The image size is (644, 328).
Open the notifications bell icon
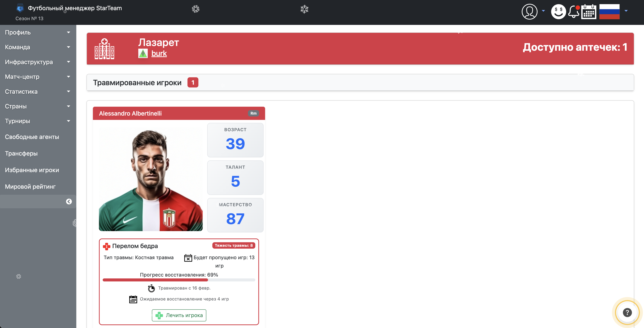[x=574, y=11]
